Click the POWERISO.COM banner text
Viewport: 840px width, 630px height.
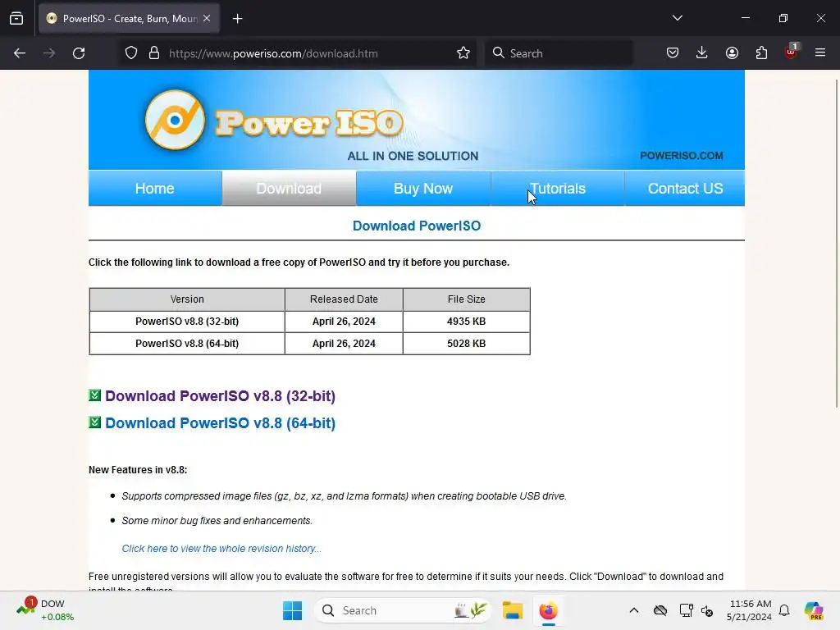coord(682,155)
